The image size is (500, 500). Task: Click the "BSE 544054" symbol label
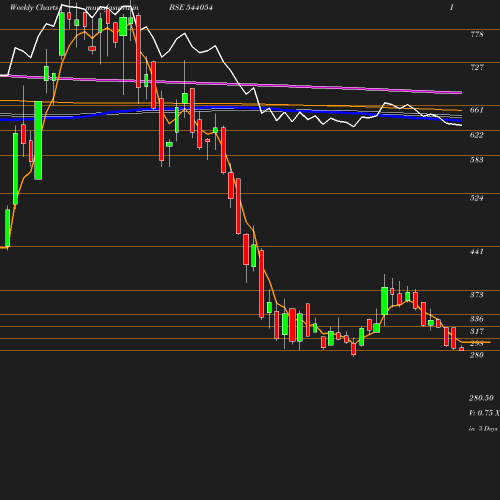pyautogui.click(x=191, y=7)
